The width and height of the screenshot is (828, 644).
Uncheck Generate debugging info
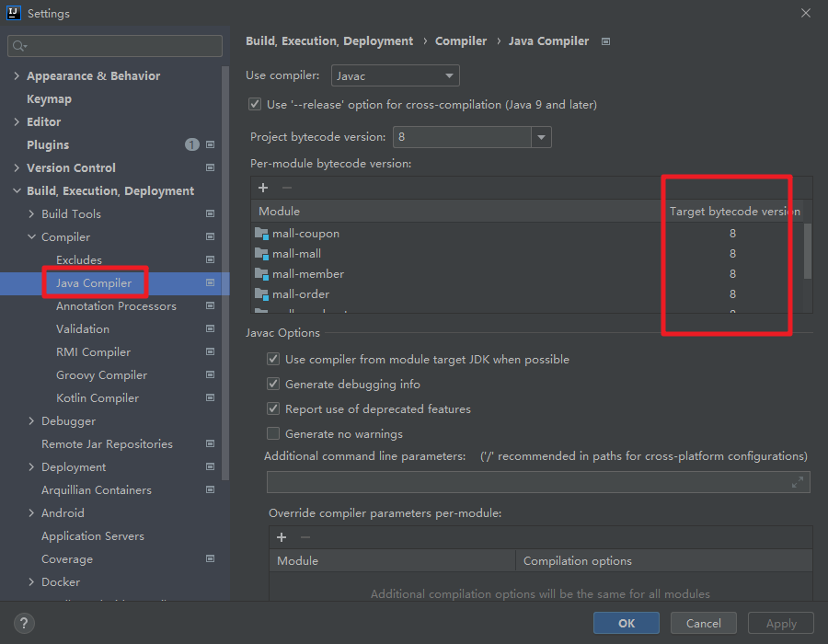[273, 384]
